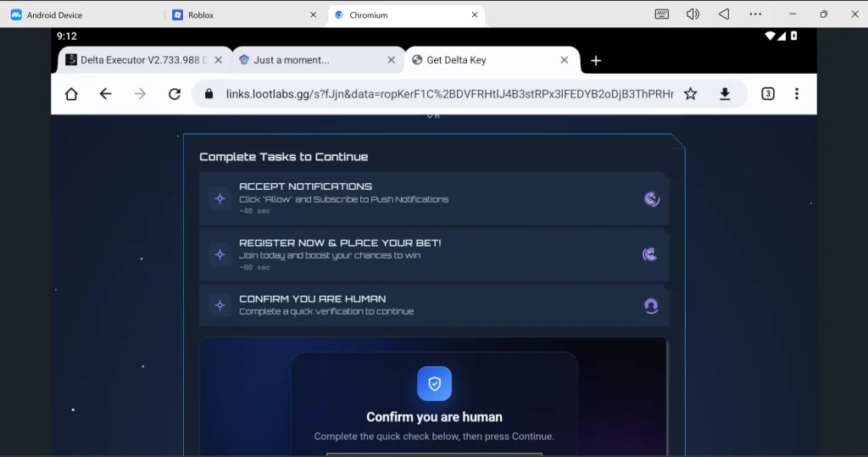The image size is (868, 457).
Task: Click the lootlabs URL address field
Action: coord(449,93)
